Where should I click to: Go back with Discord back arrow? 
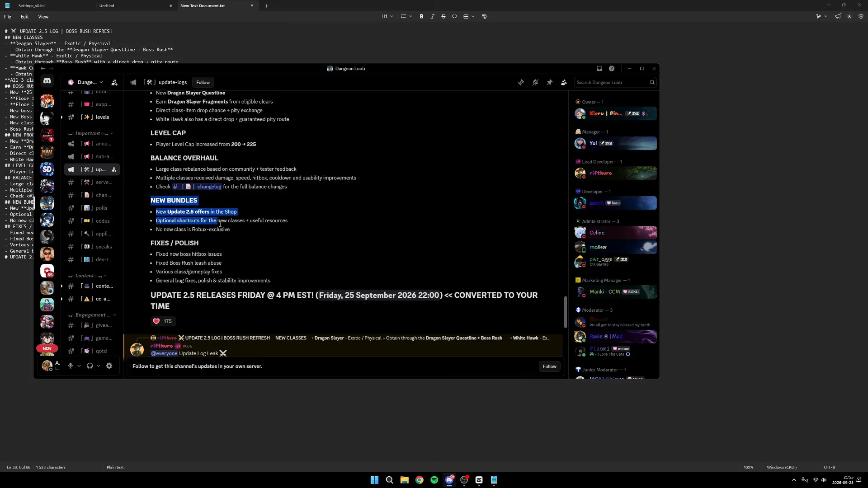point(43,69)
